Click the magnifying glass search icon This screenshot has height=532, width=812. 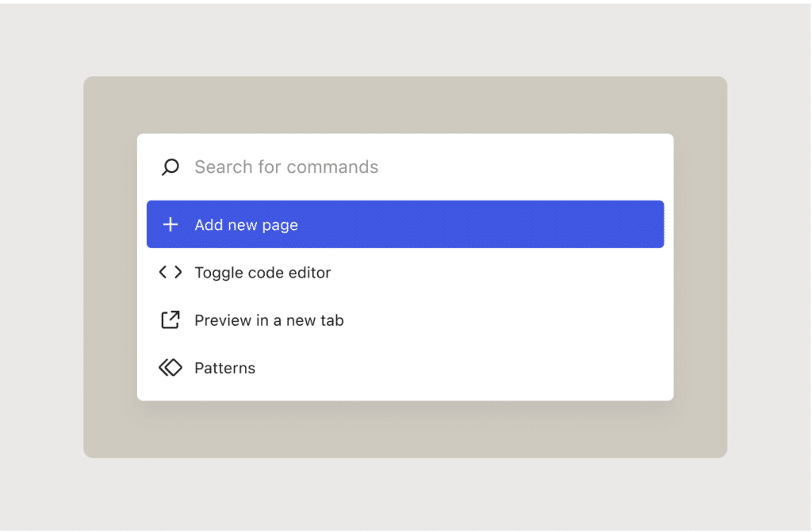point(170,167)
